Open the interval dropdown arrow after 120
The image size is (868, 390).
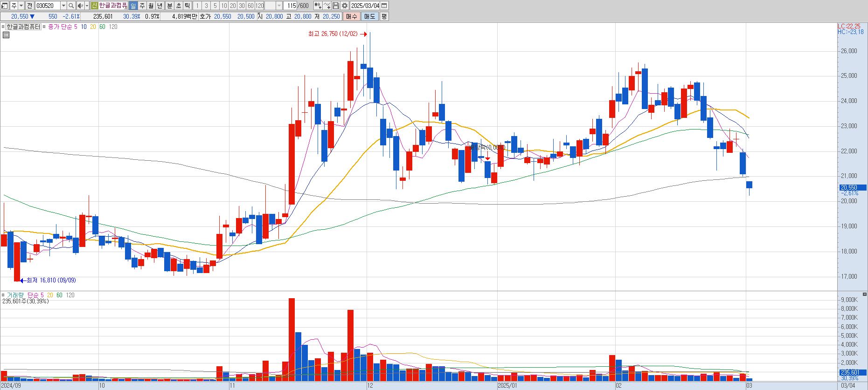click(x=279, y=6)
